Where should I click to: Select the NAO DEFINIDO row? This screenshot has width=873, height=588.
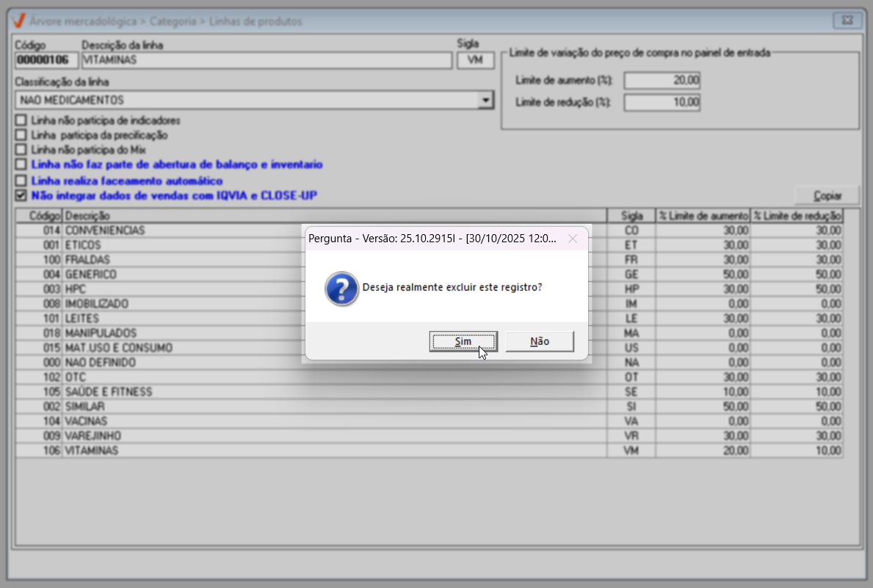coord(429,363)
